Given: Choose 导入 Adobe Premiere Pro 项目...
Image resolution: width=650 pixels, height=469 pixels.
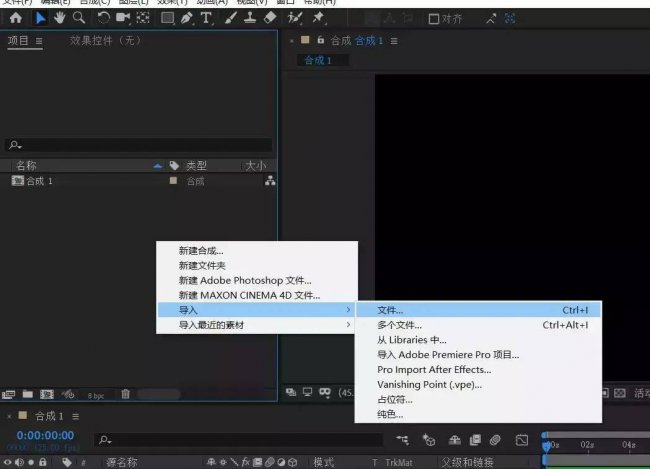Looking at the screenshot, I should pos(478,355).
